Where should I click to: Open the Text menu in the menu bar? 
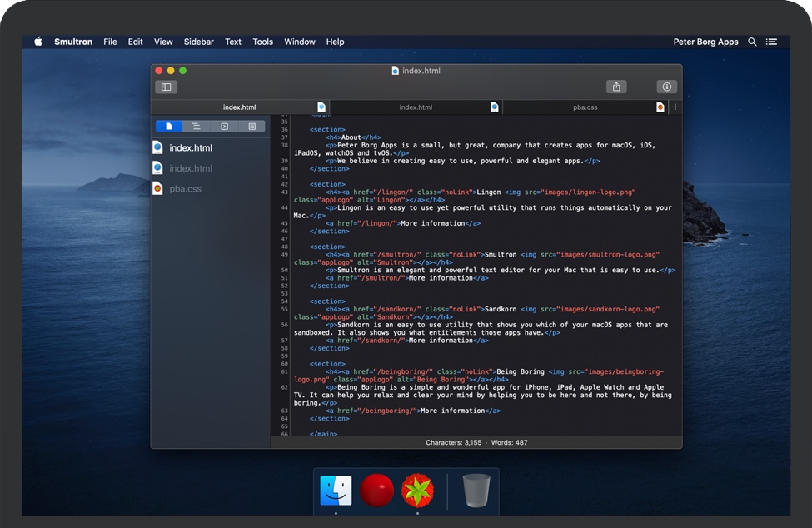pos(233,42)
